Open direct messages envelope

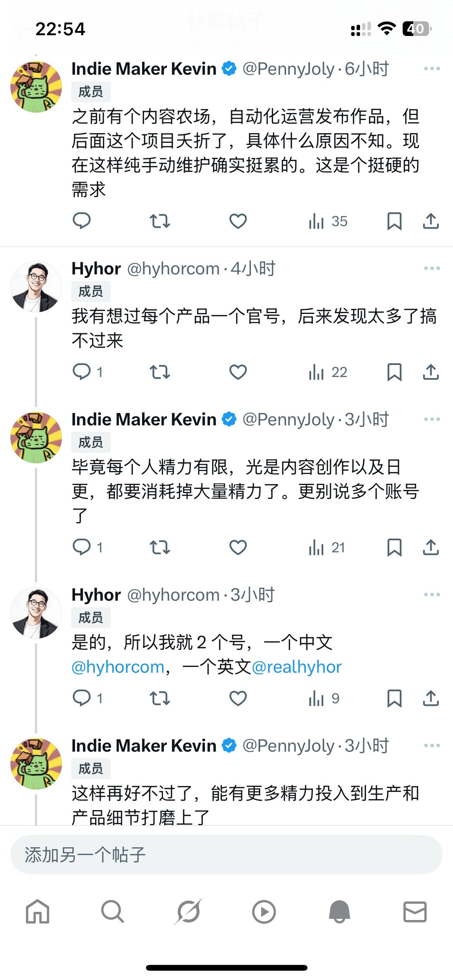[415, 912]
